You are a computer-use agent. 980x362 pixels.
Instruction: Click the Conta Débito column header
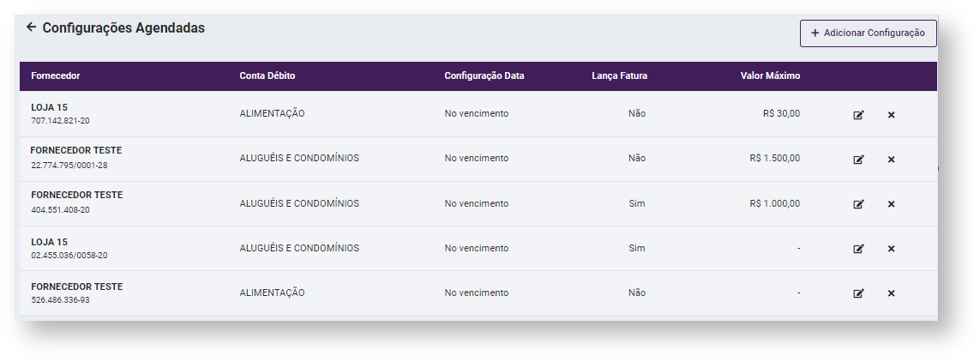268,75
